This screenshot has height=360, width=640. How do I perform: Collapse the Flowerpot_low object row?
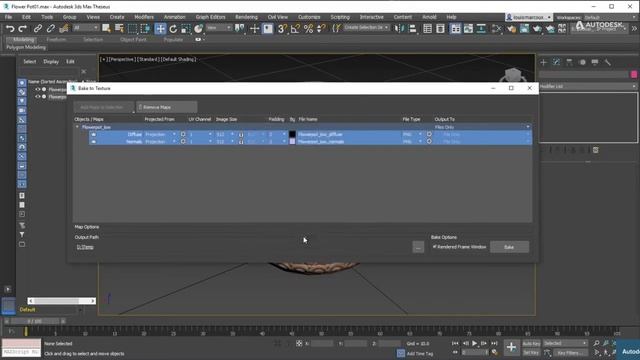77,127
